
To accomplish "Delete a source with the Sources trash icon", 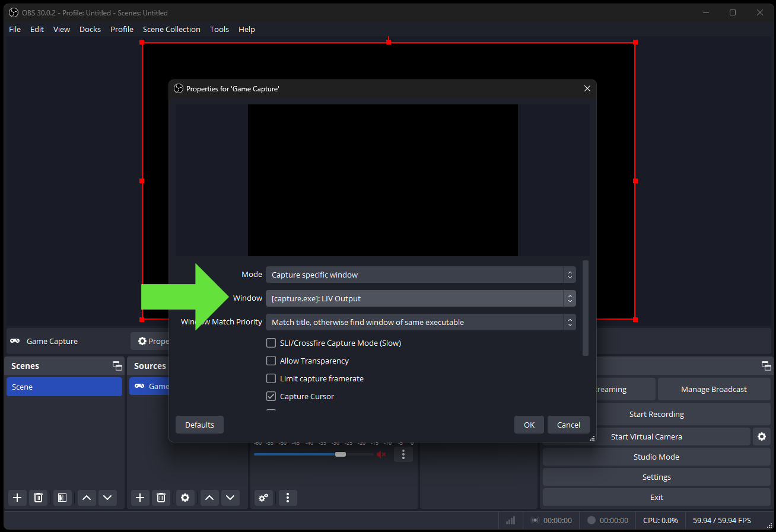I will tap(161, 498).
